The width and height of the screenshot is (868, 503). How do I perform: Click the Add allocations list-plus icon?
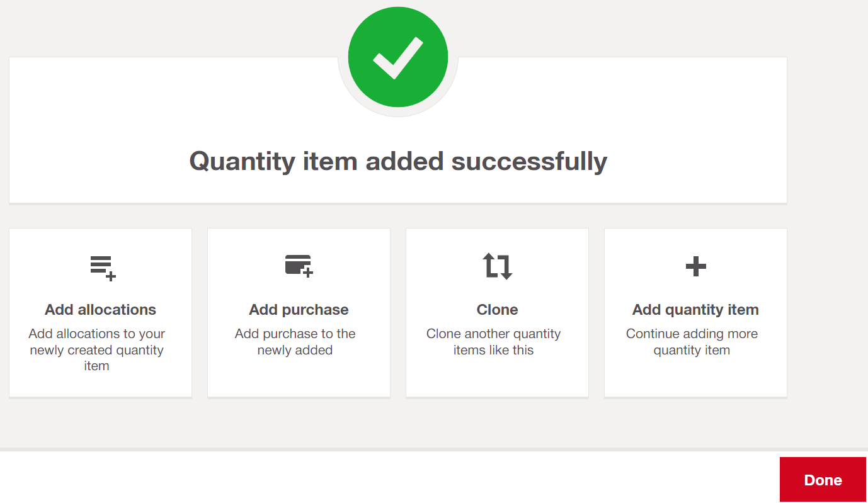coord(103,268)
